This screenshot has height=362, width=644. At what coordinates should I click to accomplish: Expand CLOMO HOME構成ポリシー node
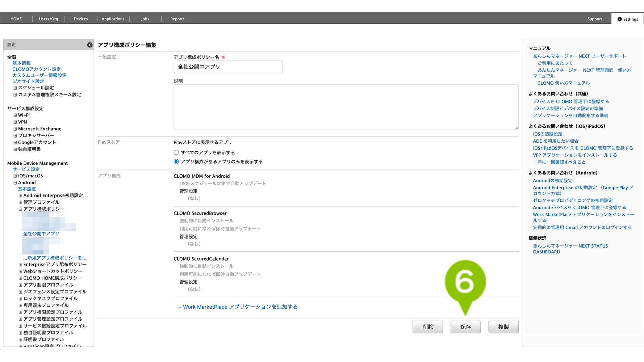tap(21, 278)
